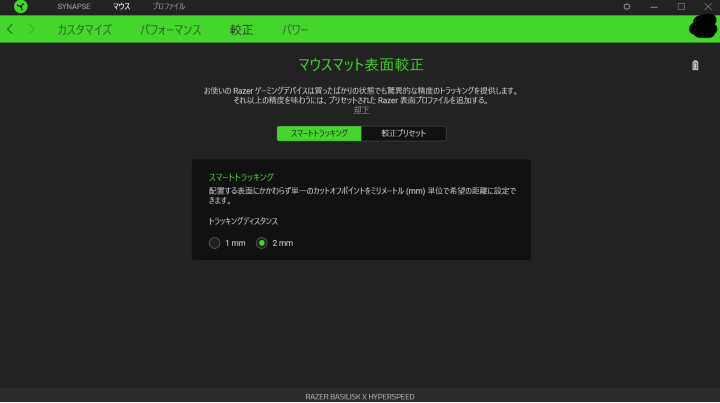Switch to the 較正 tab
This screenshot has width=720, height=403.
(242, 30)
